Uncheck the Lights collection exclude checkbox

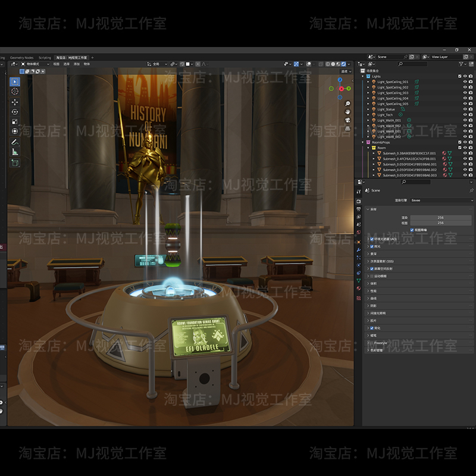[x=459, y=76]
